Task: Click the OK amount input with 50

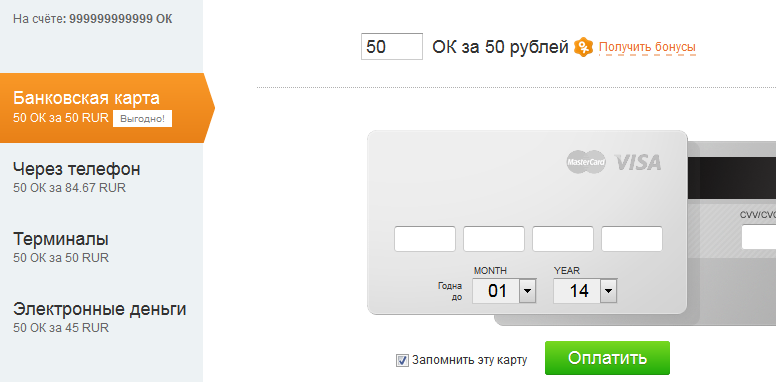Action: pyautogui.click(x=392, y=47)
